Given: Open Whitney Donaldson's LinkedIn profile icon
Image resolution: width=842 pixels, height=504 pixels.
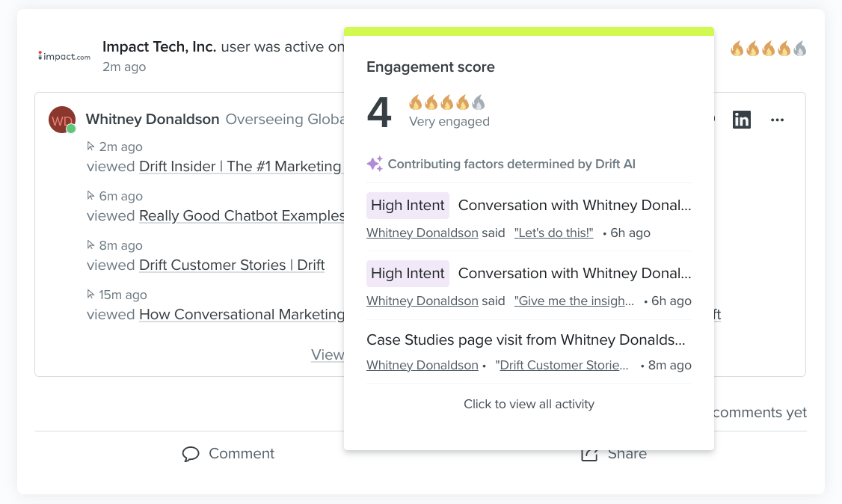Looking at the screenshot, I should [742, 120].
